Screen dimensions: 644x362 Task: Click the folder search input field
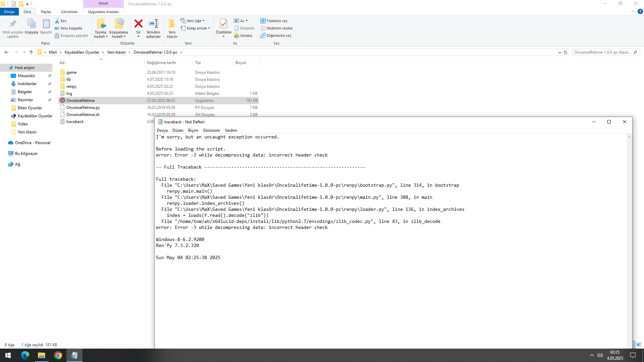[602, 52]
